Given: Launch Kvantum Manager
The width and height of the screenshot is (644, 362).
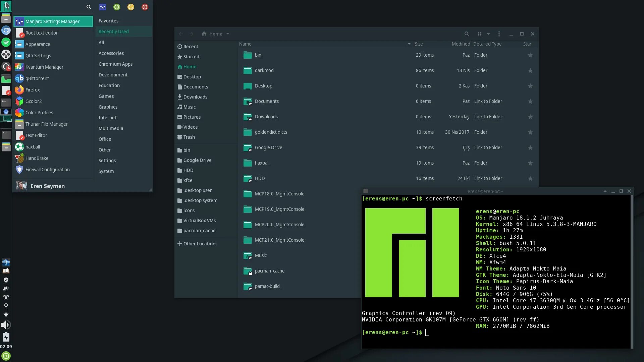Looking at the screenshot, I should click(x=53, y=67).
